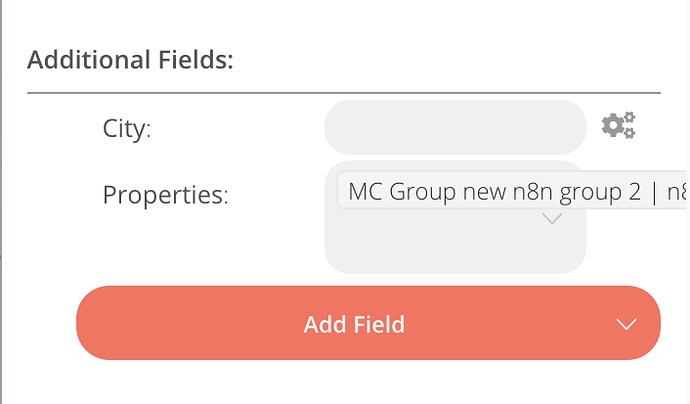Focus the City text input

point(455,127)
